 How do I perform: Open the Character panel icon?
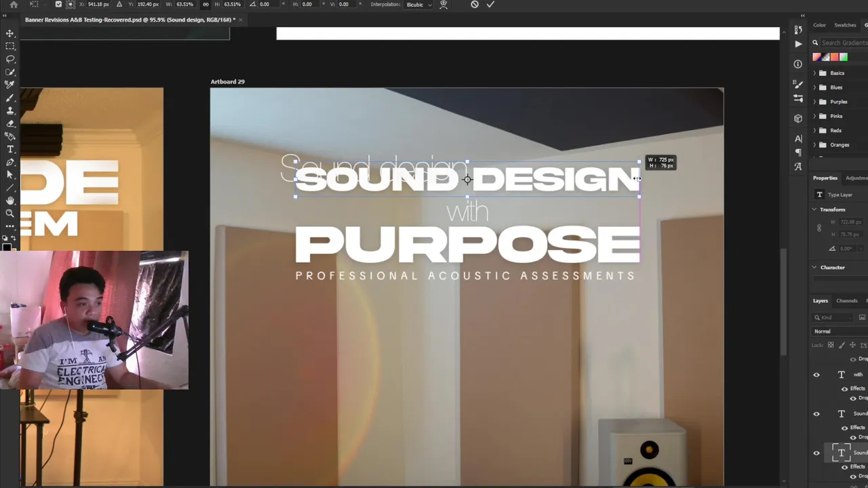798,139
